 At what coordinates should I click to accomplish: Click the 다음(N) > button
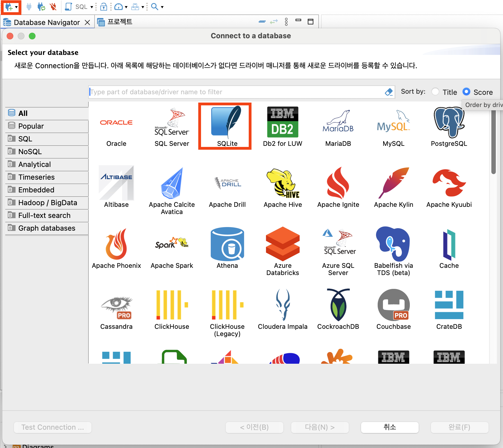[320, 427]
